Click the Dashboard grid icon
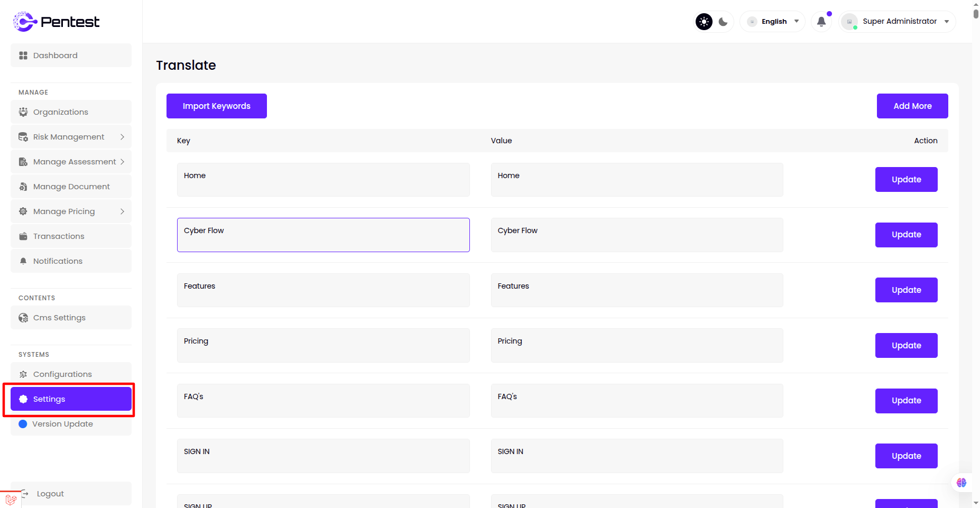Viewport: 980px width, 508px height. (23, 56)
